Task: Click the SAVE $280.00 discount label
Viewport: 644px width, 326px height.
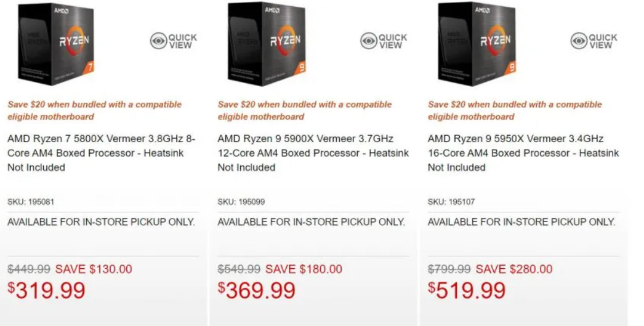Action: [x=514, y=269]
